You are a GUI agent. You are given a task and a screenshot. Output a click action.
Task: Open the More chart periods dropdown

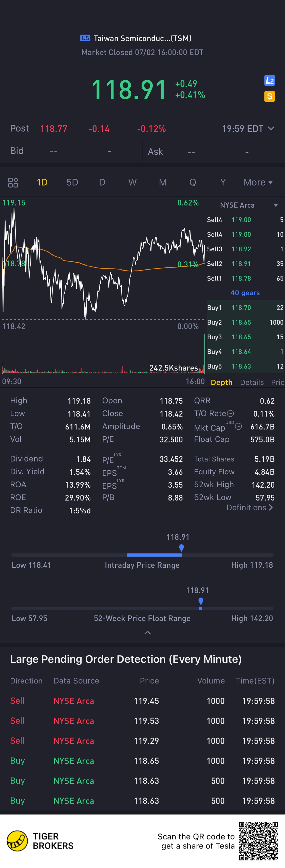pos(258,182)
